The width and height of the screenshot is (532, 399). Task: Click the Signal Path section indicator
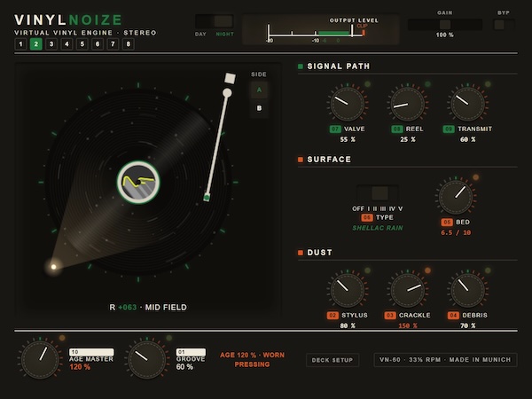[x=301, y=66]
